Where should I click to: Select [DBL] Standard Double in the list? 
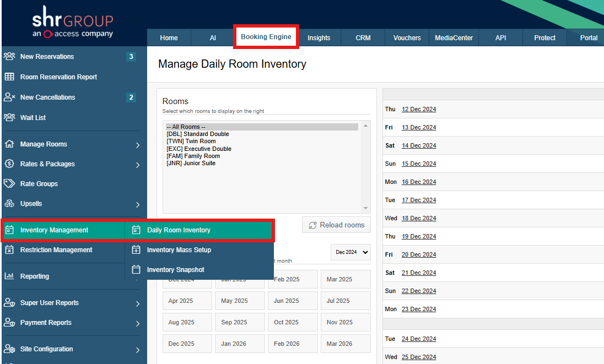pos(262,134)
